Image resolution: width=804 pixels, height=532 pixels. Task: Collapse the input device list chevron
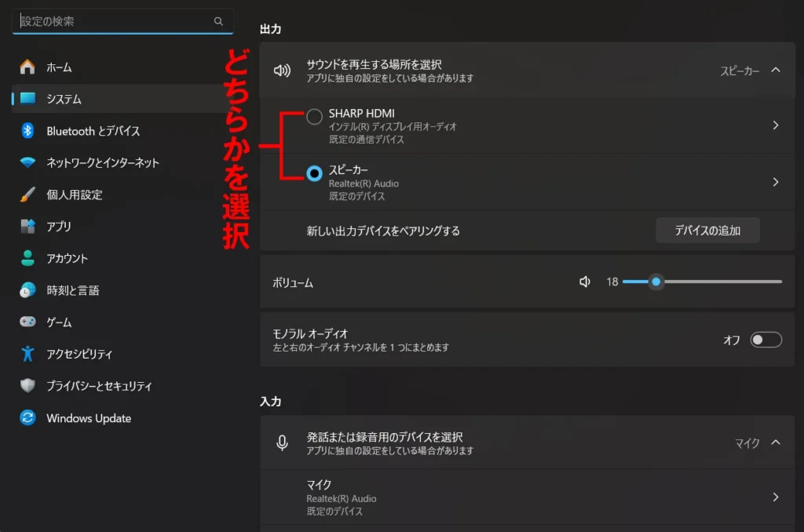click(x=776, y=443)
